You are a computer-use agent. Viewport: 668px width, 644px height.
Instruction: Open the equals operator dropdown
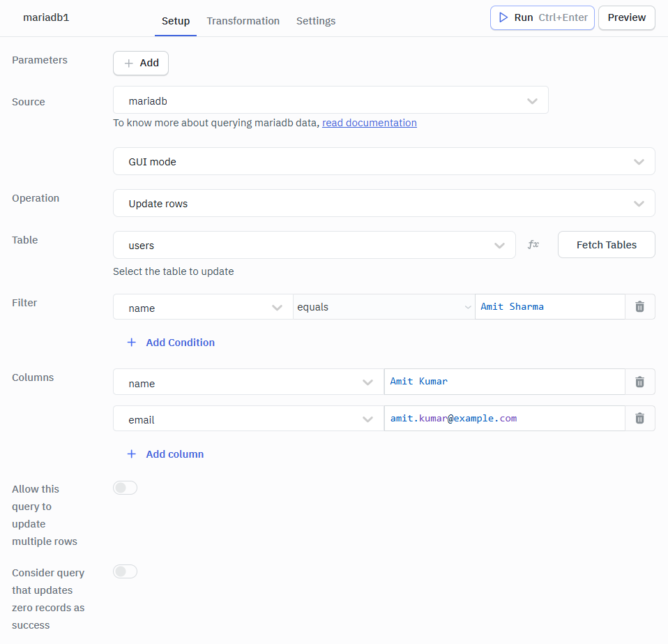tap(384, 307)
